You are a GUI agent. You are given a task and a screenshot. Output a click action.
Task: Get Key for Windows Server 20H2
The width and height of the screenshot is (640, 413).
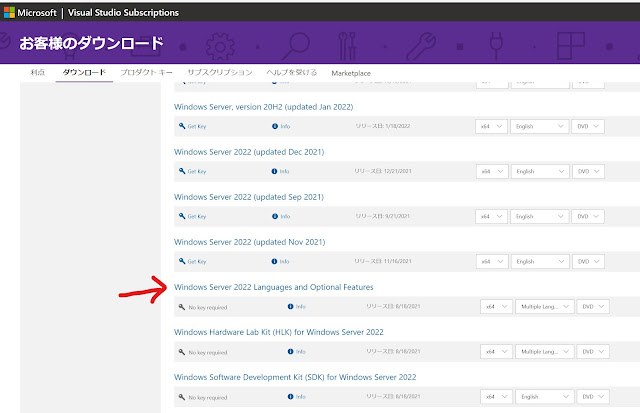tap(197, 127)
